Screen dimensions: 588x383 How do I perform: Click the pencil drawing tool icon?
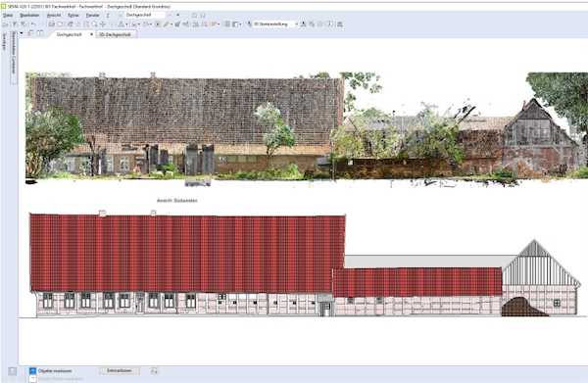(167, 24)
